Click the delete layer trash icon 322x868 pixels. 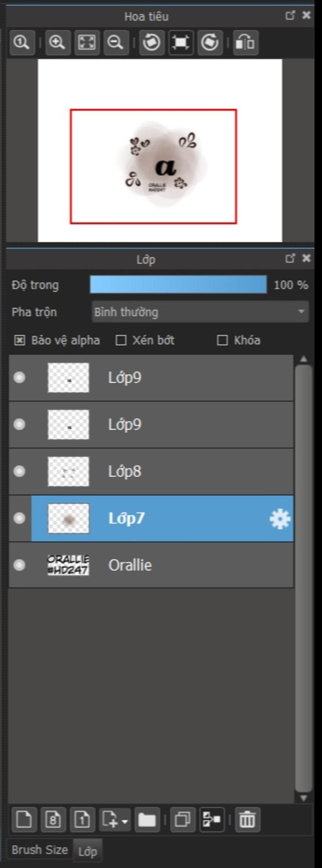pyautogui.click(x=247, y=820)
